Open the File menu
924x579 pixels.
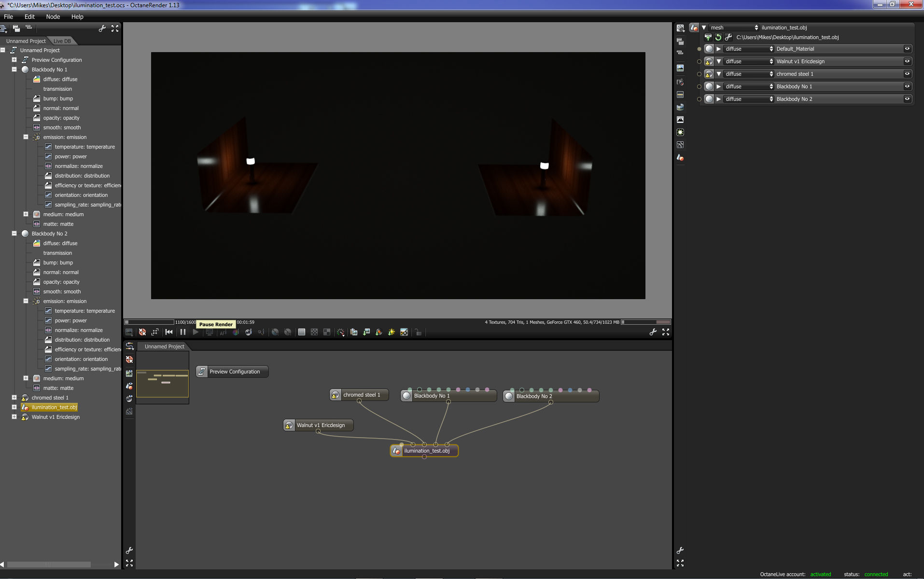tap(8, 16)
